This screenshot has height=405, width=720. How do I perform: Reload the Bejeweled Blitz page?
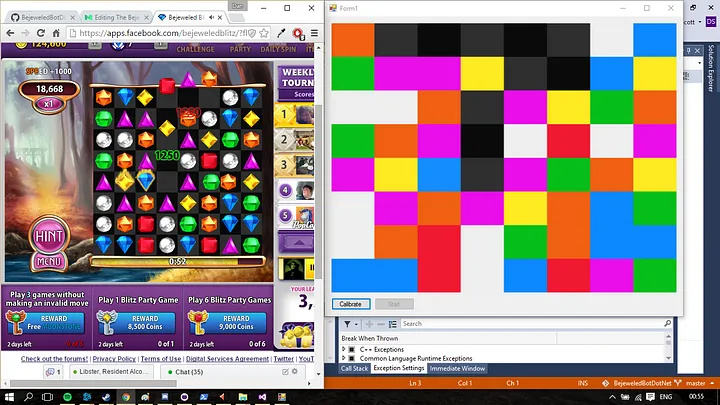tap(40, 33)
